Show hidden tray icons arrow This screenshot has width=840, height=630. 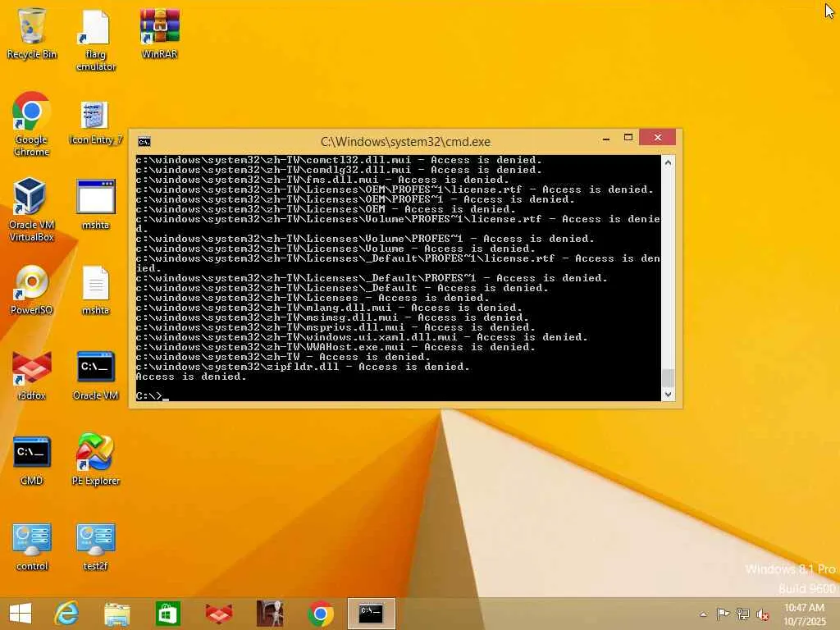point(703,614)
